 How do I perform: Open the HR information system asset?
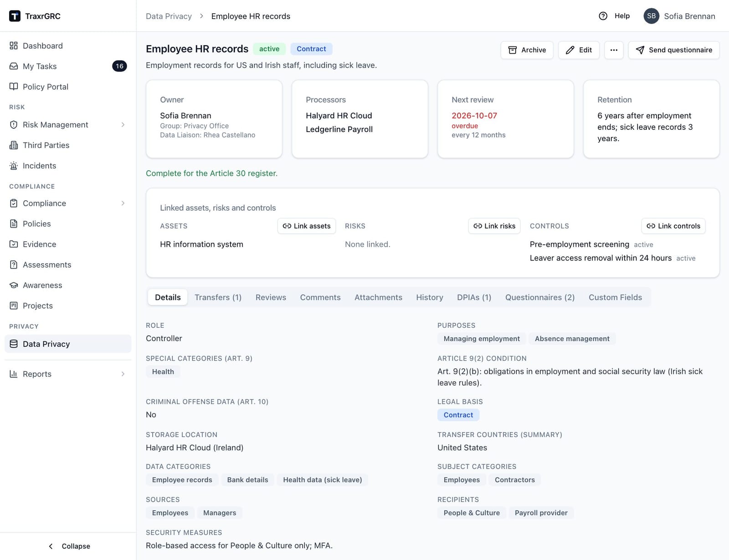[201, 244]
